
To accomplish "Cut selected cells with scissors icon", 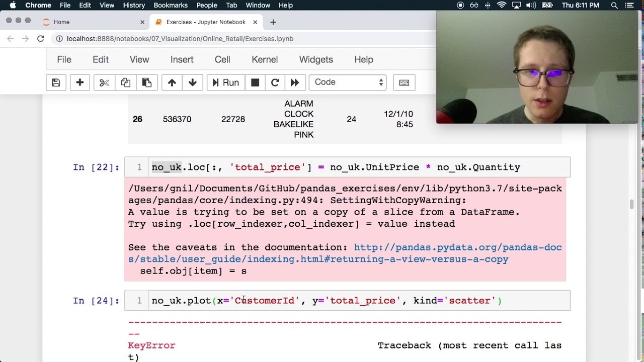I will click(x=104, y=82).
